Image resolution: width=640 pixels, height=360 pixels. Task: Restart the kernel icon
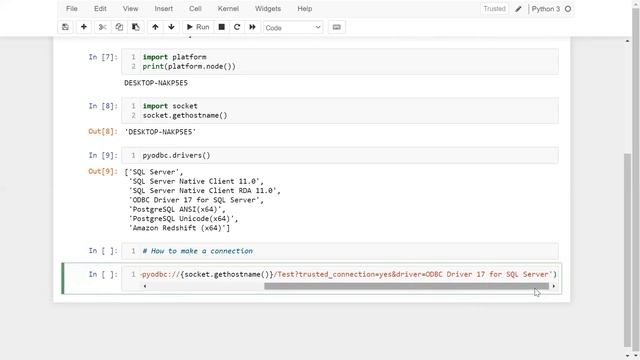[237, 27]
